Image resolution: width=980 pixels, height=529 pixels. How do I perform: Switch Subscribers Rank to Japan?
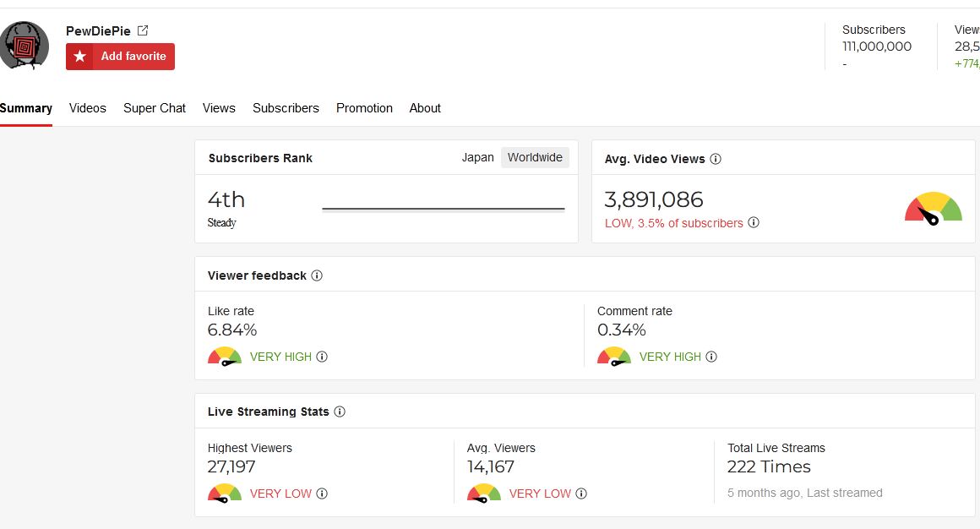[x=477, y=157]
